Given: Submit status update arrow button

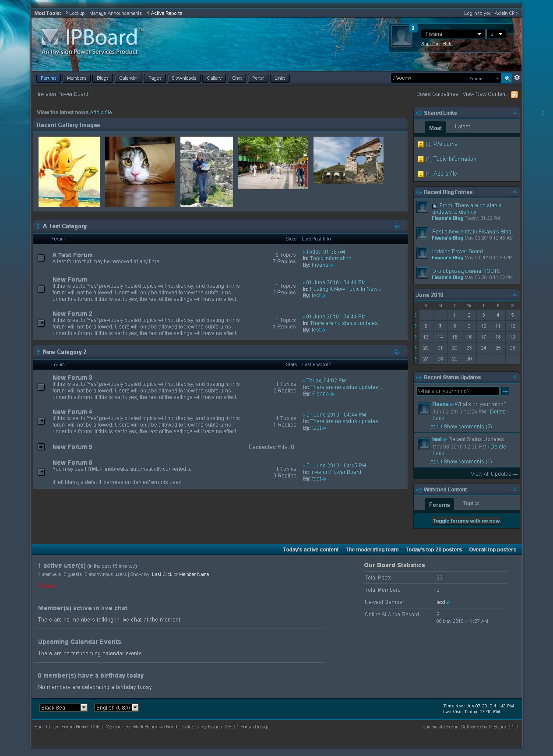Looking at the screenshot, I should [x=505, y=391].
